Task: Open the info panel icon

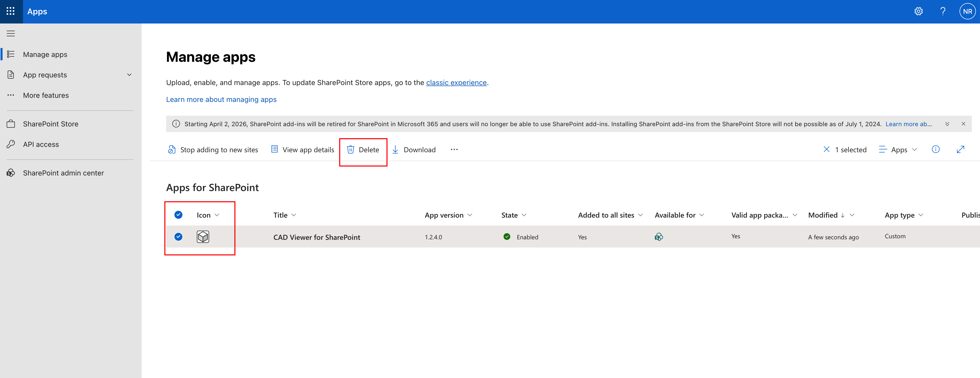Action: [x=936, y=149]
